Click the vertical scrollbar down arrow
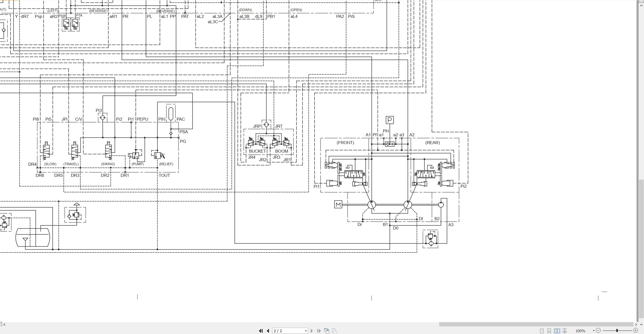This screenshot has height=334, width=644. coord(641,324)
